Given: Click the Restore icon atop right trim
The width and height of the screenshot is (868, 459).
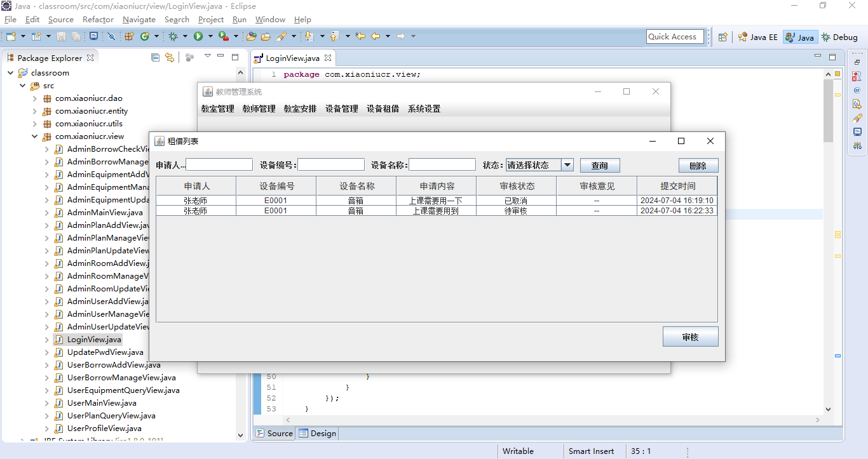Looking at the screenshot, I should tap(858, 62).
